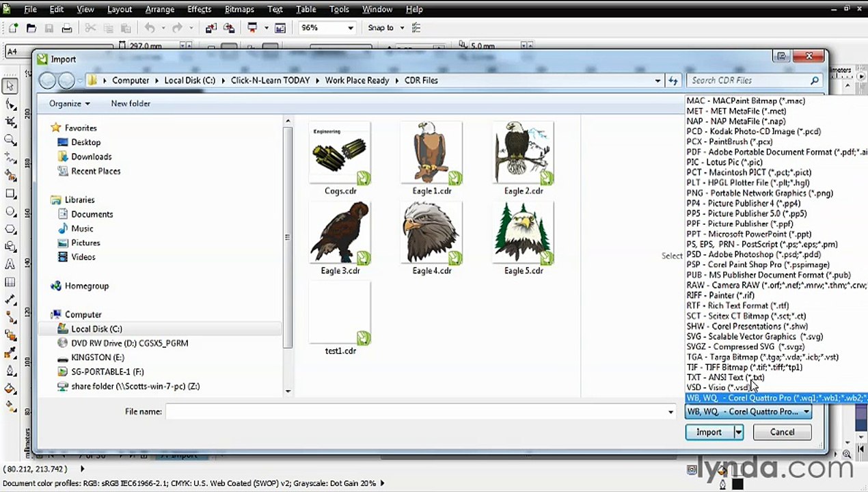The image size is (868, 492).
Task: Open the 96% zoom level dropdown
Action: click(x=351, y=28)
